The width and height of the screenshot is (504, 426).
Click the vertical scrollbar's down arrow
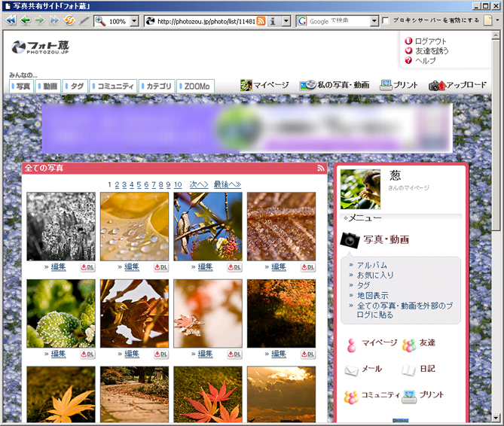point(496,418)
